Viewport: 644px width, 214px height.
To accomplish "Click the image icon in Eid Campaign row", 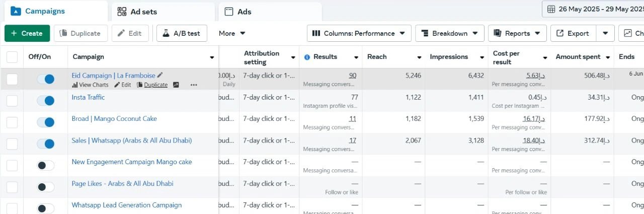I will coord(176,85).
